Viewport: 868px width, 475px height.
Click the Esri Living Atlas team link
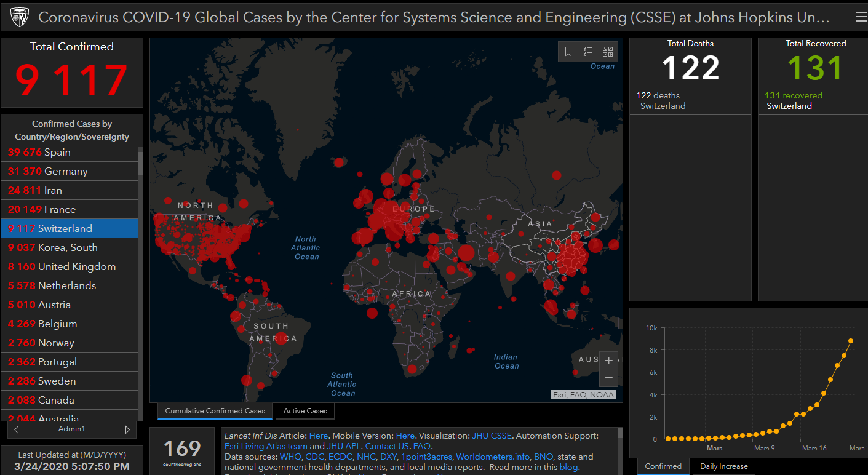266,446
